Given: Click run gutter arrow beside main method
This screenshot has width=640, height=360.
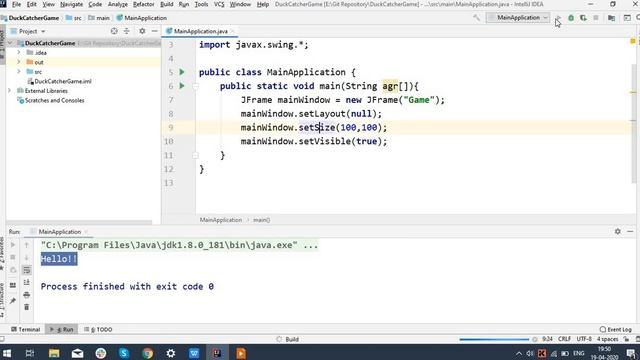Looking at the screenshot, I should coord(182,86).
